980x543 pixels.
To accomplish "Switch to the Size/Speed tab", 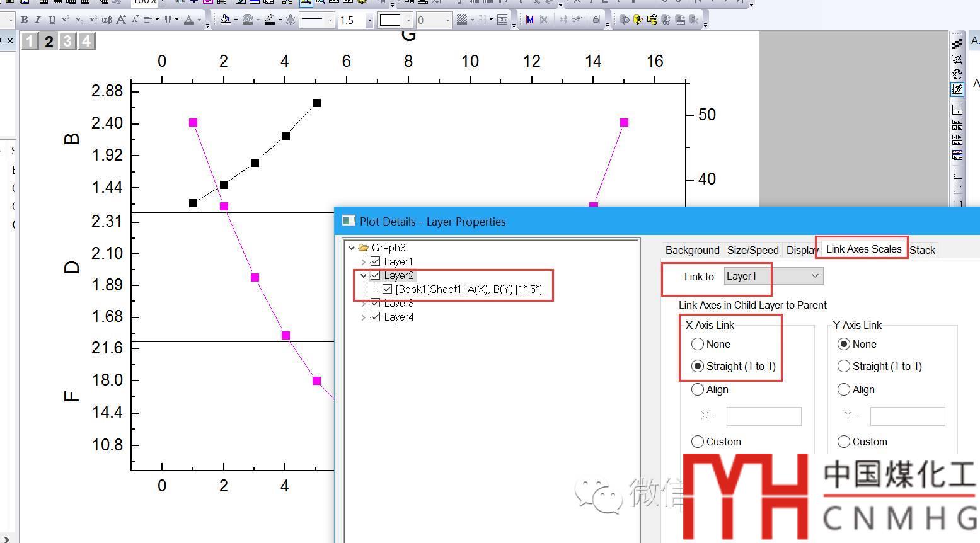I will point(752,250).
